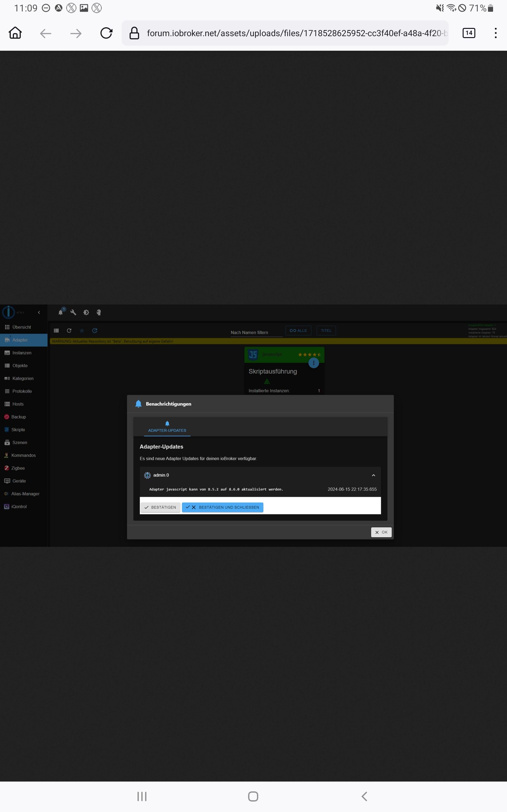This screenshot has width=507, height=812.
Task: Open the browser three-dot overflow menu
Action: tap(495, 33)
